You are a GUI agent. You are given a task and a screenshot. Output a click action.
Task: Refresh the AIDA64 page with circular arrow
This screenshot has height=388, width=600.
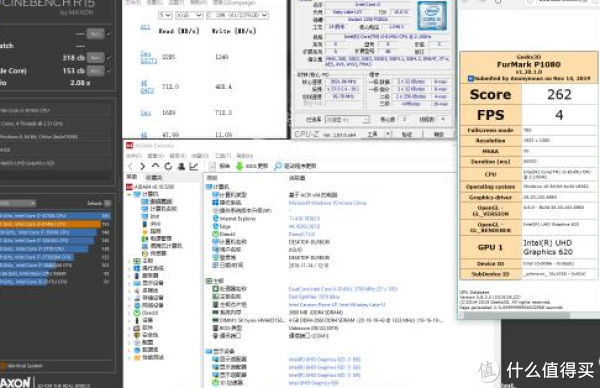point(168,166)
